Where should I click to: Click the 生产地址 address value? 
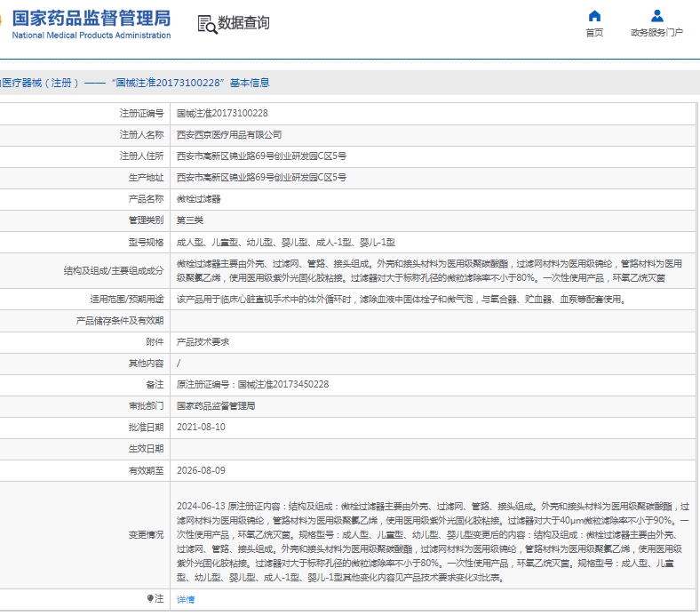(x=261, y=178)
